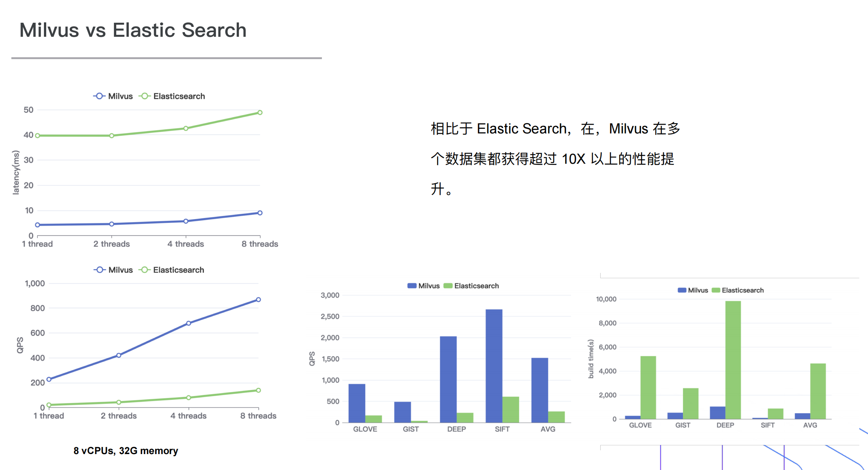Select Milvus latency point at 1 thread
This screenshot has width=868, height=470.
pyautogui.click(x=37, y=225)
